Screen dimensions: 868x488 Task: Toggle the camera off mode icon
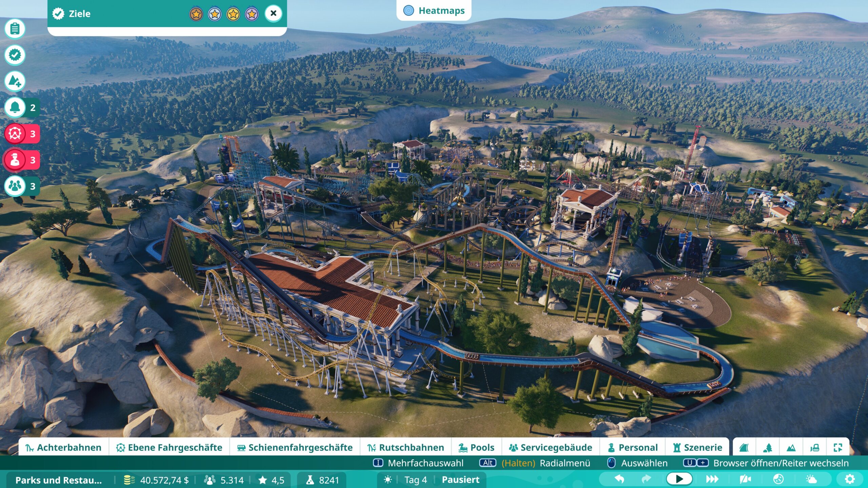[x=745, y=479]
